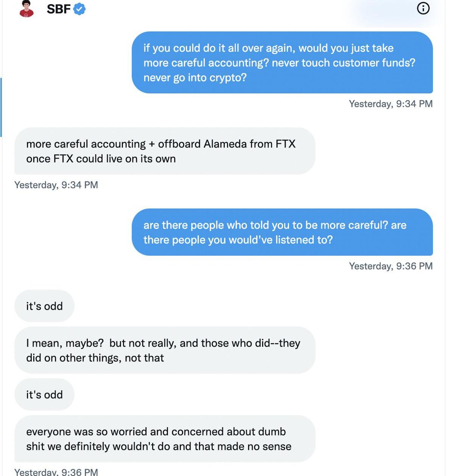Click the 9:34 PM timestamp under the Alameda reply

click(x=56, y=185)
